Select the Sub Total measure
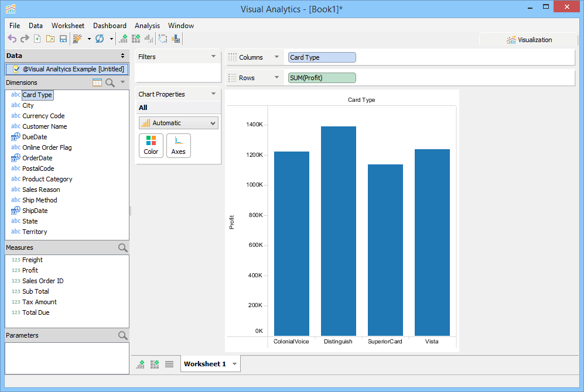 [x=36, y=291]
